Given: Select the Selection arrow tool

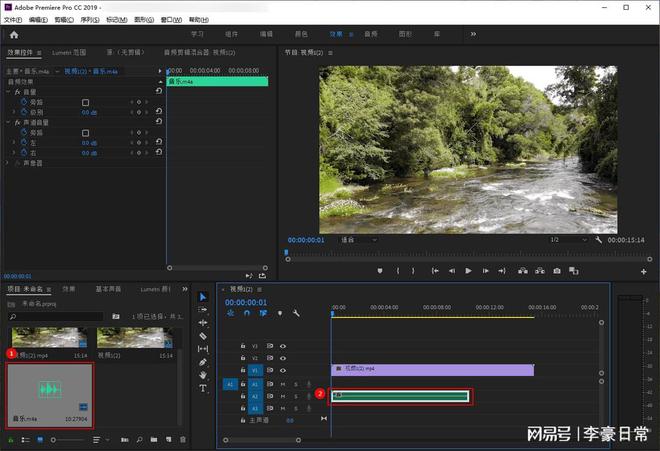Looking at the screenshot, I should click(x=203, y=297).
